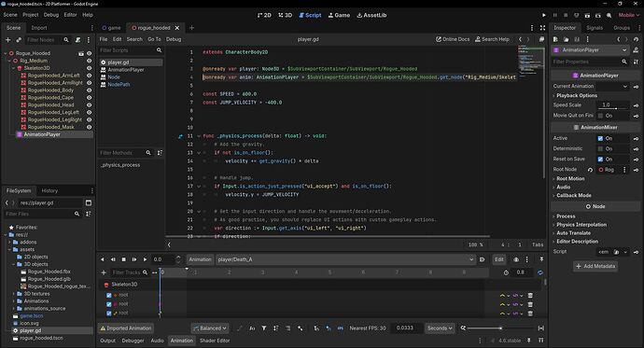Viewport: 644px width, 348px height.
Task: Expand the Root Motion section
Action: pos(570,179)
